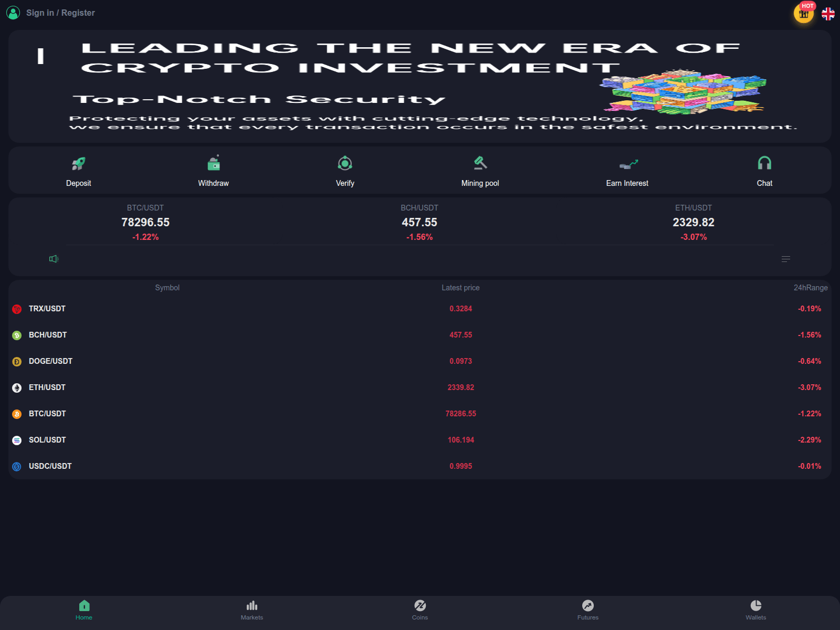Select BTC/USDT in the symbol list
Screen dimensions: 840x630
(x=47, y=414)
